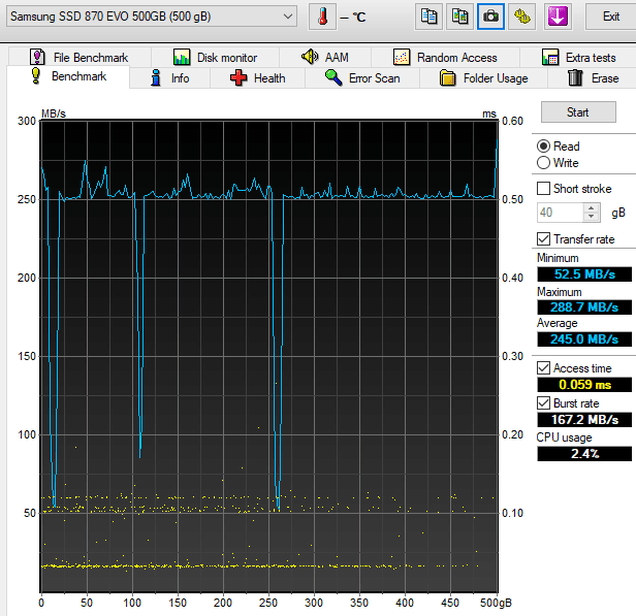Click the copy screenshot to clipboard icon

460,17
